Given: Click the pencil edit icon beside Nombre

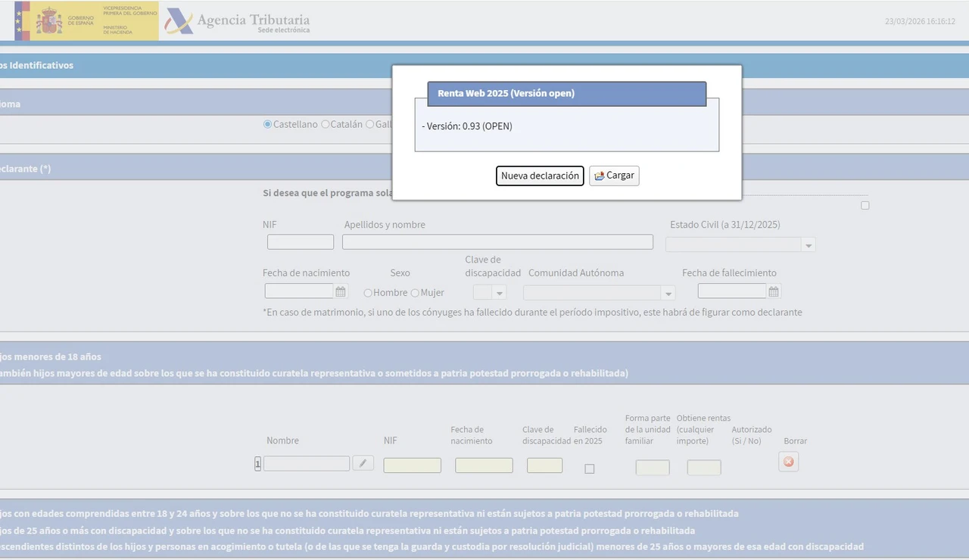Looking at the screenshot, I should tap(363, 463).
